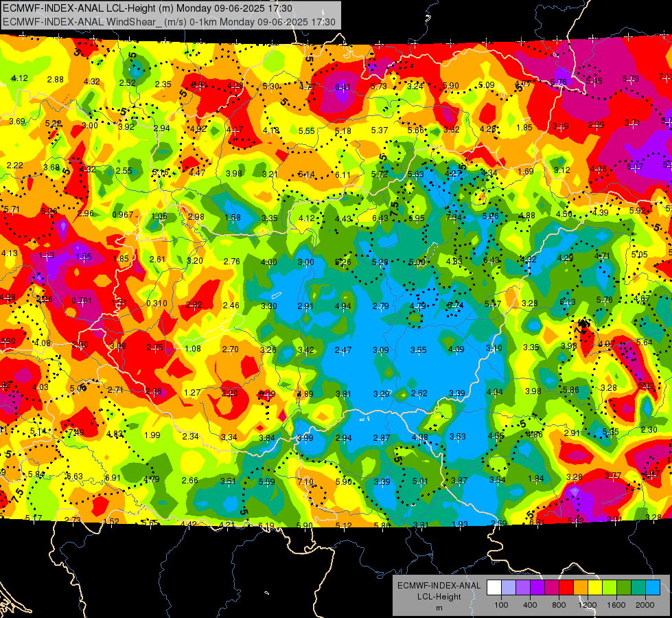Click the map value 3.55
The height and width of the screenshot is (618, 672).
point(418,350)
